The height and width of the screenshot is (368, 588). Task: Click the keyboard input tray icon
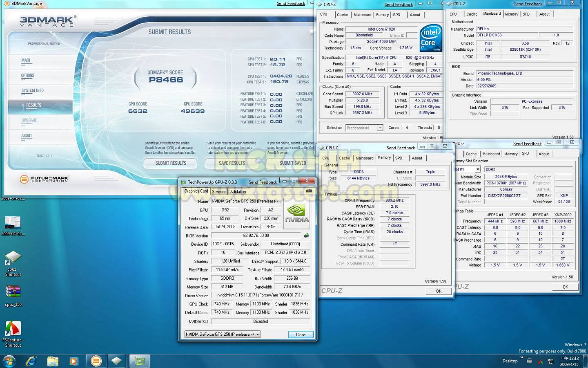click(x=530, y=361)
